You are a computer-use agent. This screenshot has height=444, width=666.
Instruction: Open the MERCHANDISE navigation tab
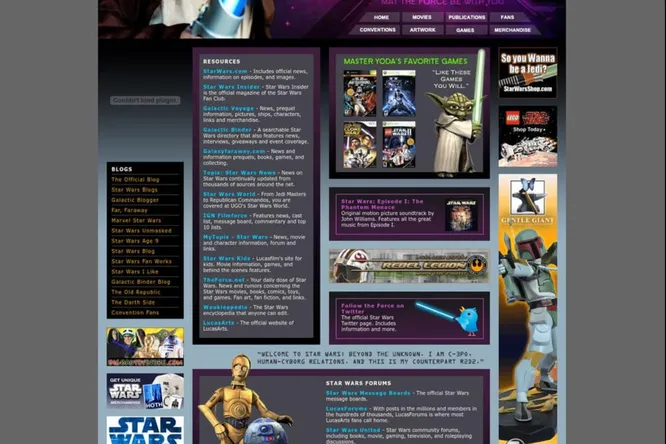(512, 30)
